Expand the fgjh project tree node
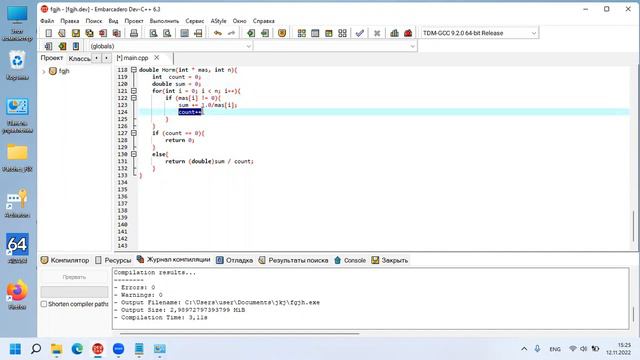640x360 pixels. (x=44, y=71)
